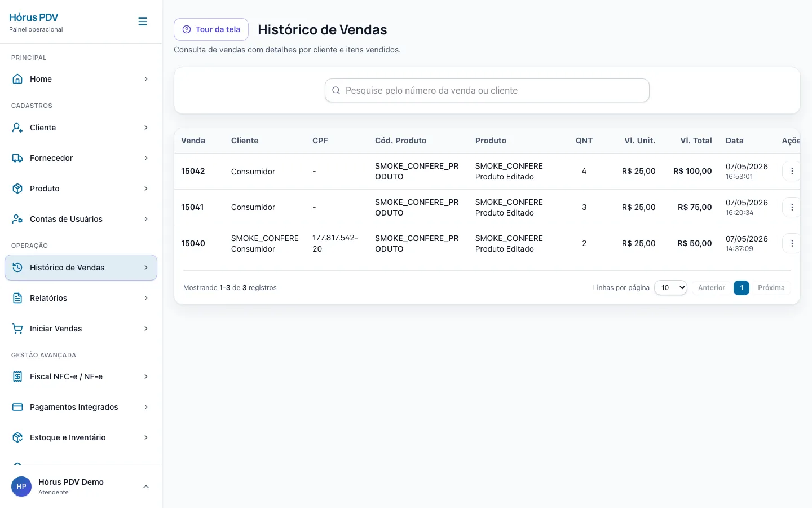Click the Fornecedor truck icon
This screenshot has width=812, height=508.
17,158
